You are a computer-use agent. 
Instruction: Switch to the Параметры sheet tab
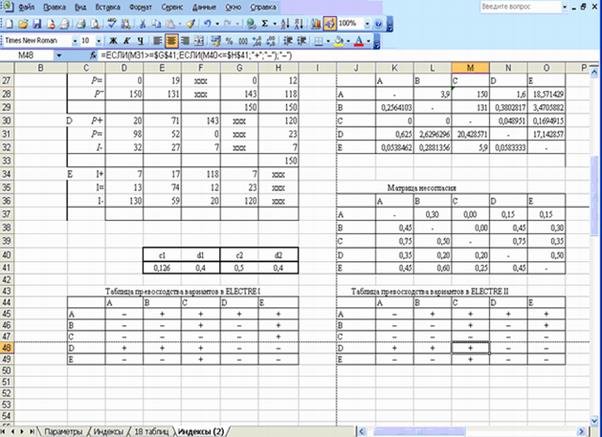click(60, 430)
